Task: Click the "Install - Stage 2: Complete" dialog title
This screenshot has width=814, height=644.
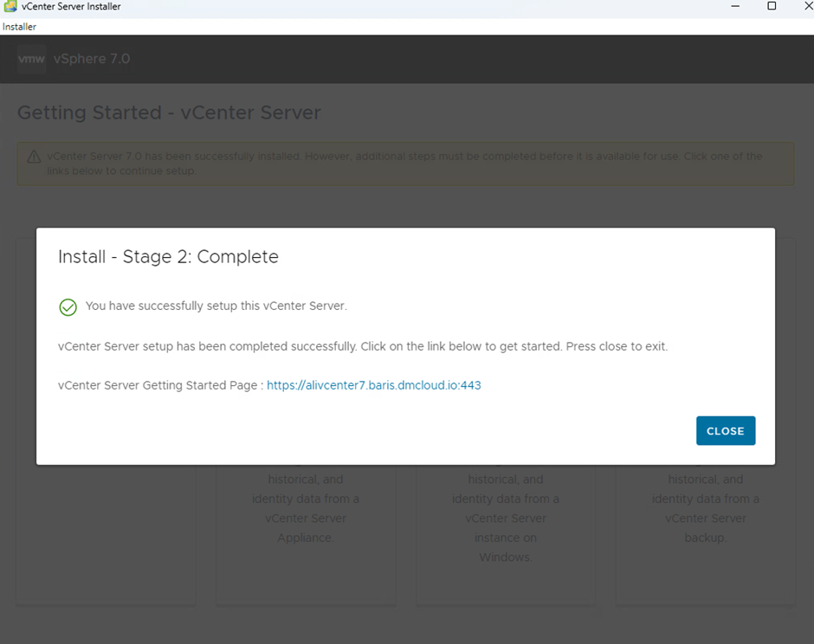Action: 168,257
